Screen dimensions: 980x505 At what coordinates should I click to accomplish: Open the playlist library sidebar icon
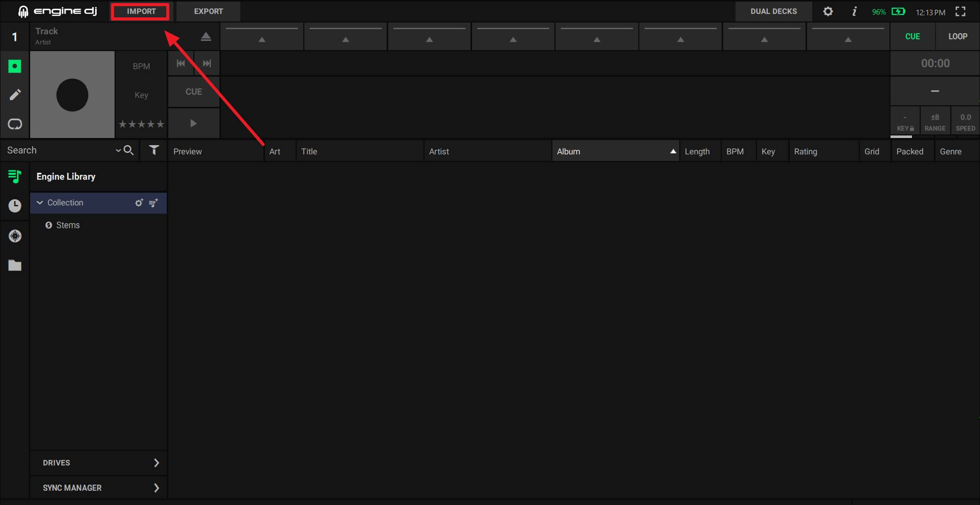point(15,176)
